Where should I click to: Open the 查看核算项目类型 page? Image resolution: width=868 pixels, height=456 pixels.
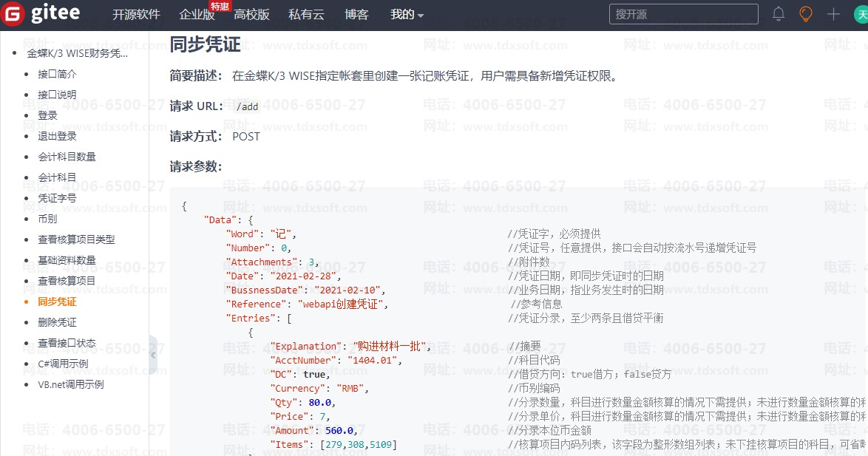tap(76, 239)
